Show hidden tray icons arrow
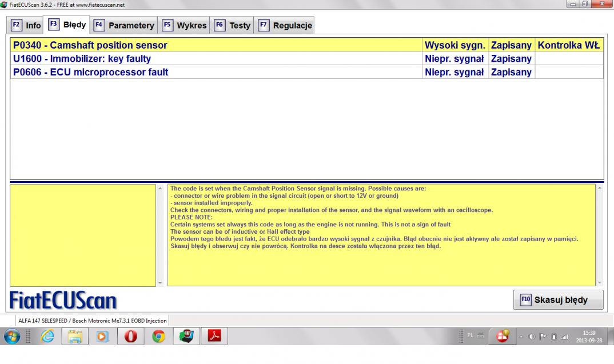This screenshot has width=614, height=364. click(x=521, y=337)
